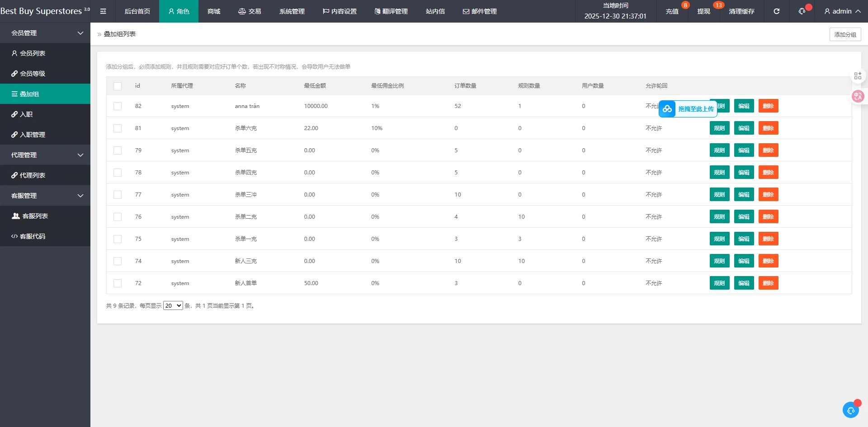Check the checkbox for row id 81

pyautogui.click(x=118, y=128)
